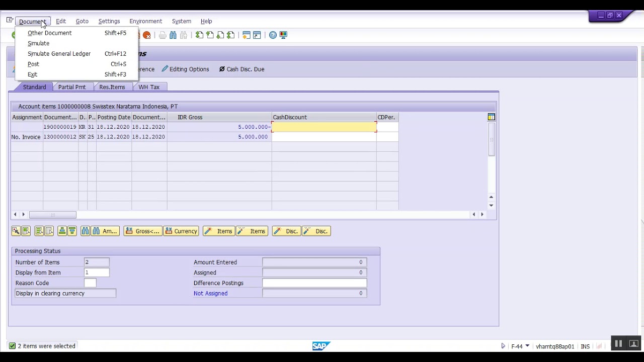The image size is (644, 362).
Task: Click the Reason Code input field
Action: (x=90, y=283)
